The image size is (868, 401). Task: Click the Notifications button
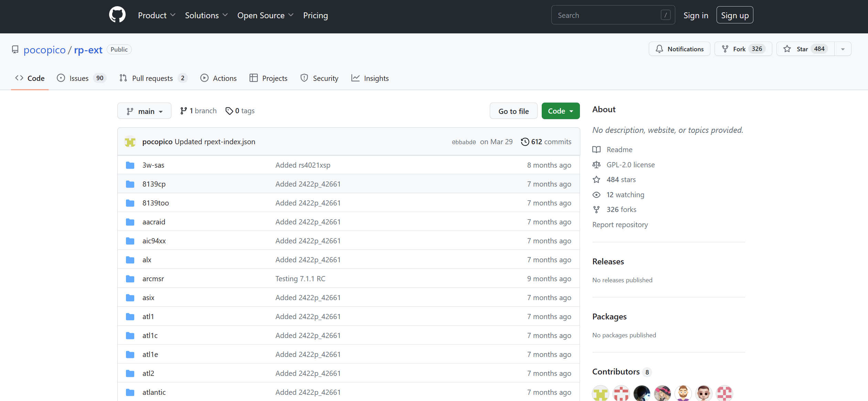pyautogui.click(x=679, y=49)
